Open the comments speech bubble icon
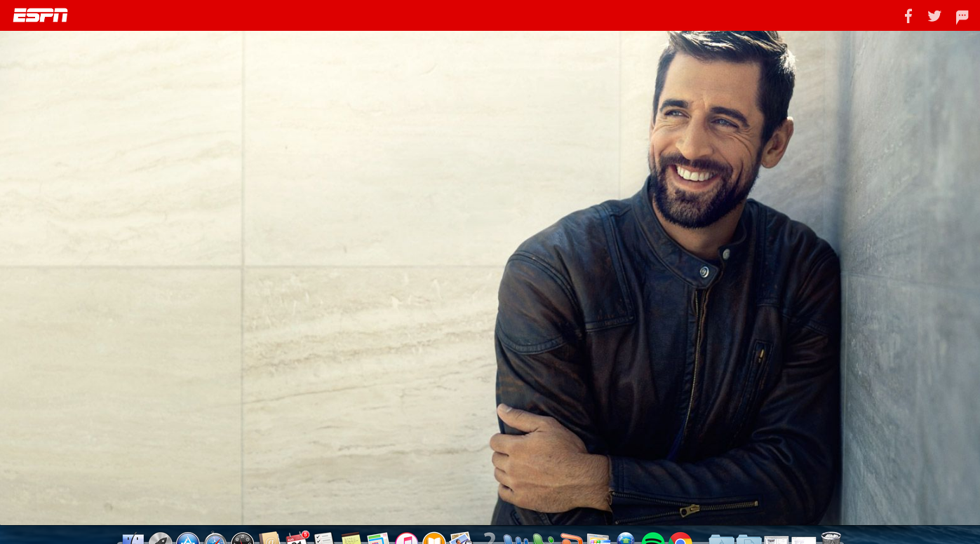Viewport: 980px width, 544px height. (962, 17)
